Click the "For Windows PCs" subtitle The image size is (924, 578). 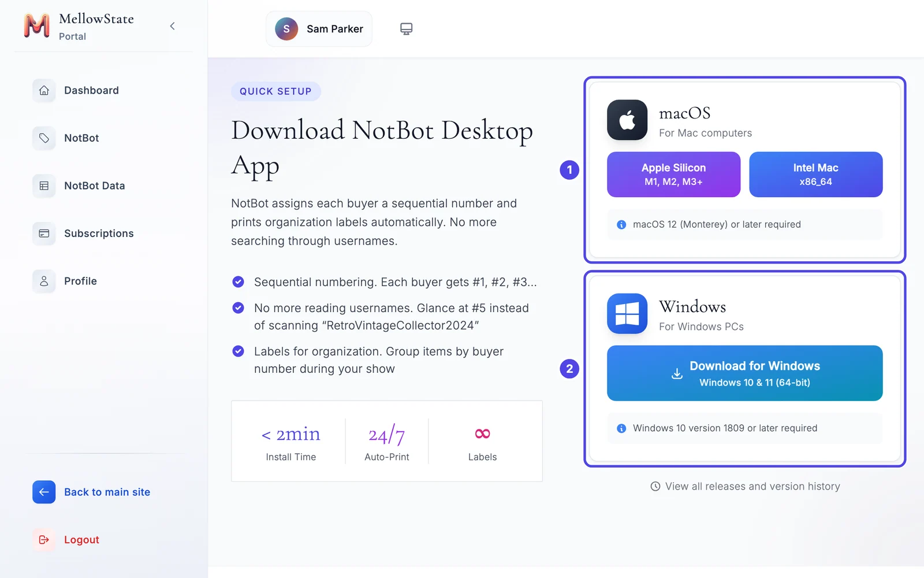[701, 327]
